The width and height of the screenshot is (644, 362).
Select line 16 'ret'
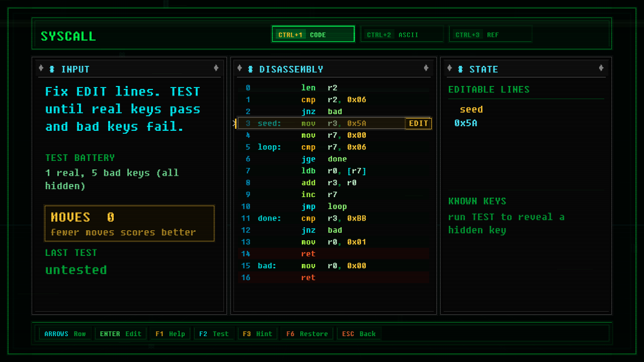point(333,278)
